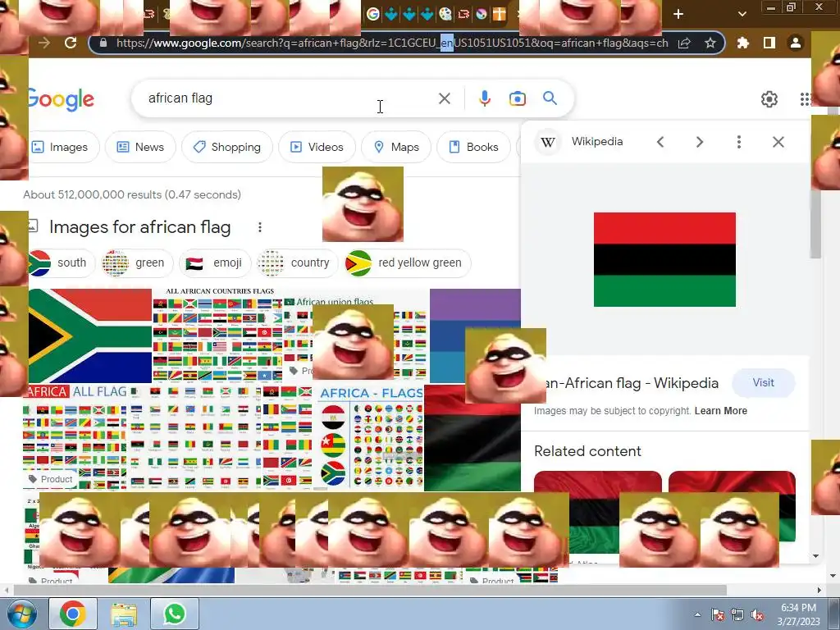
Task: Filter results by News
Action: tap(140, 147)
